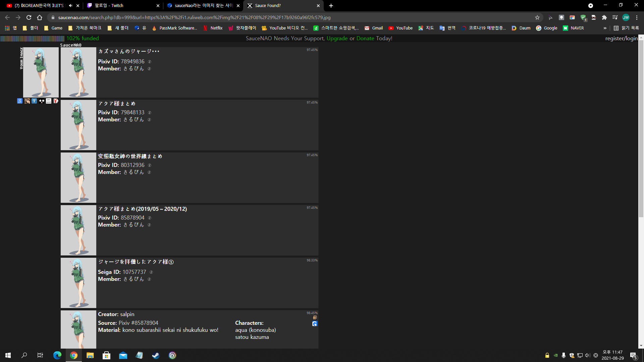Open Microsoft Edge from the taskbar
644x362 pixels.
pyautogui.click(x=57, y=355)
